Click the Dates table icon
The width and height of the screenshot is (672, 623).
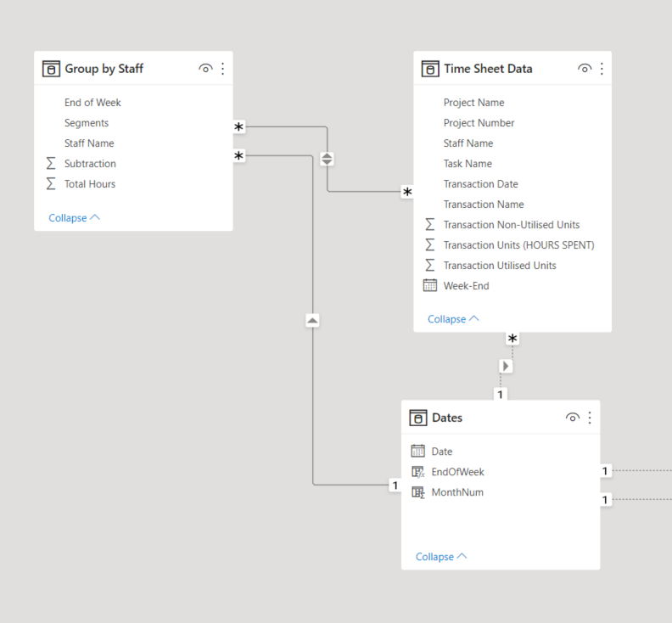(418, 418)
